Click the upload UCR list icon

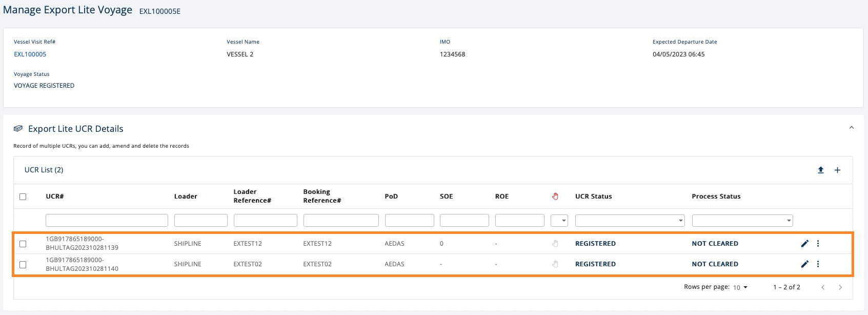820,170
